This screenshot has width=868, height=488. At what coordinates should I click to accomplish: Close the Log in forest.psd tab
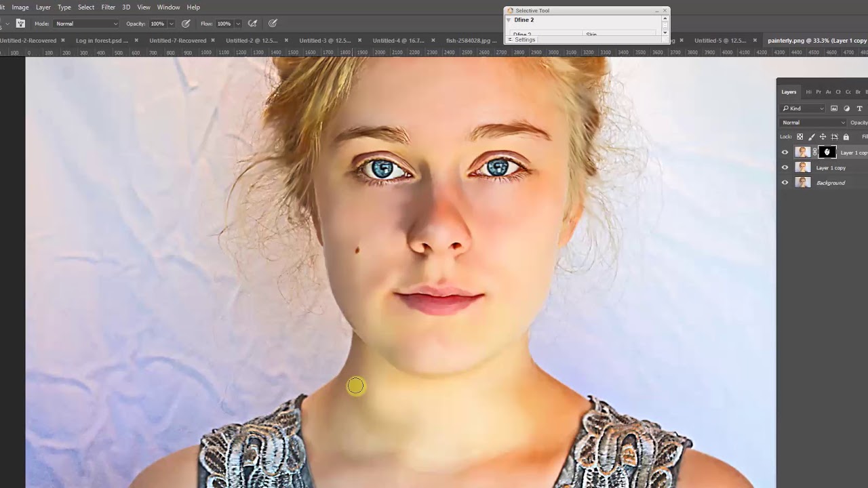(x=136, y=41)
